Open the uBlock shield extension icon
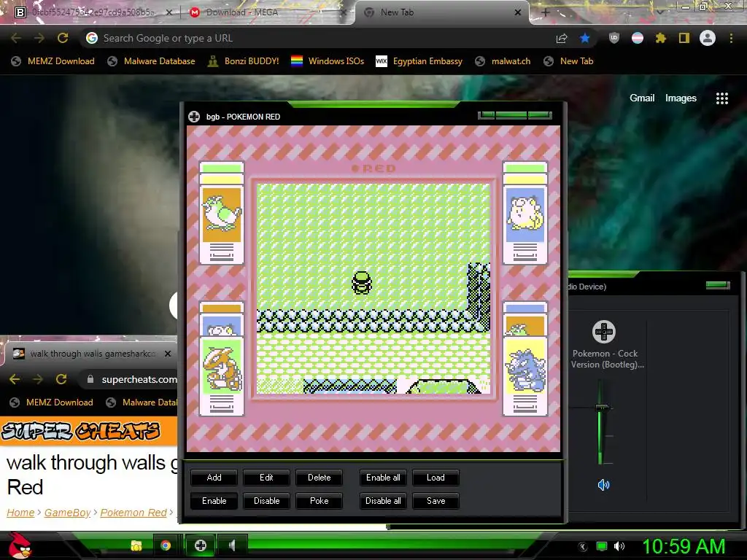This screenshot has width=747, height=560. (x=614, y=38)
